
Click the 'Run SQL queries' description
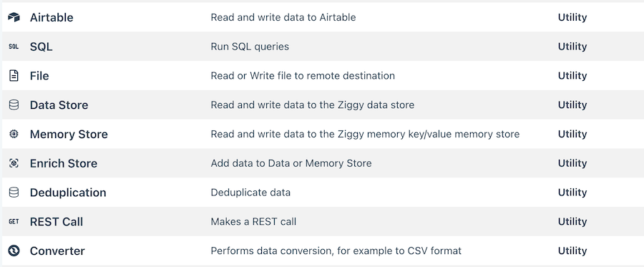click(250, 47)
